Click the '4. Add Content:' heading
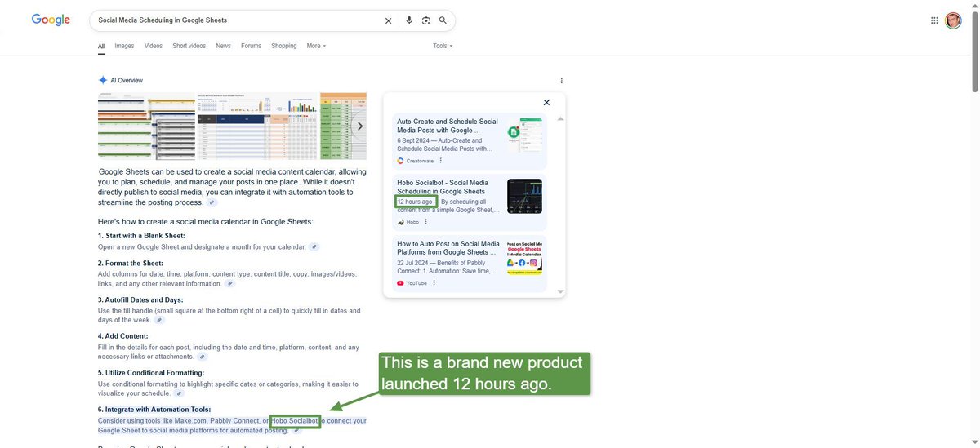This screenshot has height=448, width=980. coord(123,336)
